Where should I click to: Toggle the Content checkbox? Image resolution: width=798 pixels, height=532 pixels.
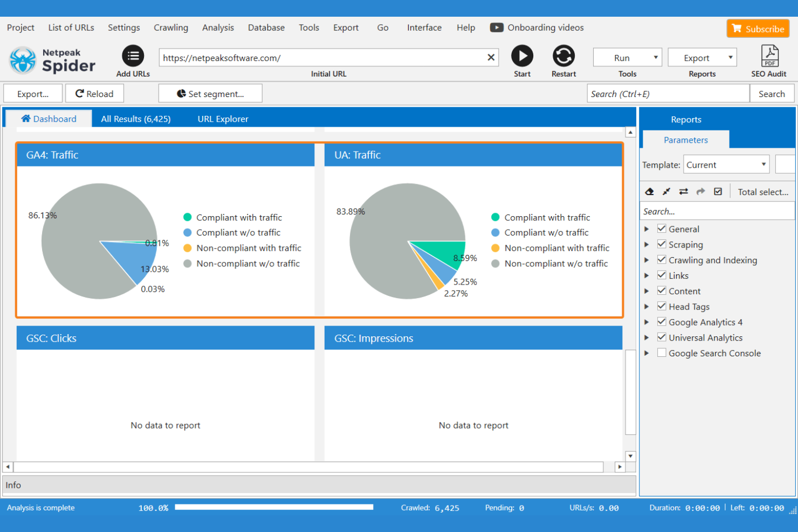click(x=662, y=291)
